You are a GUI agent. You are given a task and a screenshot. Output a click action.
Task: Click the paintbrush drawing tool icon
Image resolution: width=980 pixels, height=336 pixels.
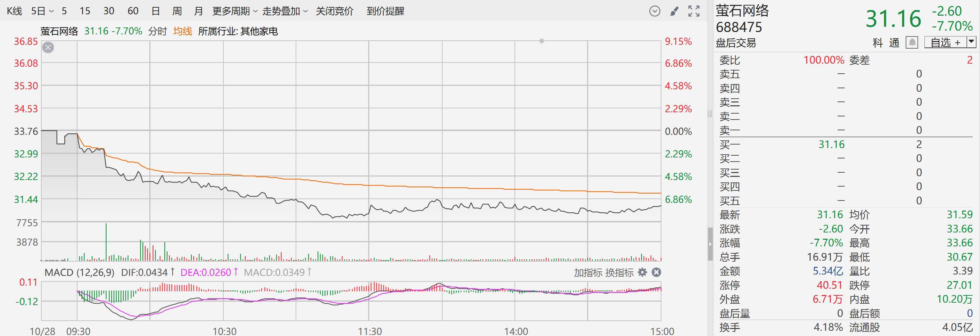[x=674, y=11]
